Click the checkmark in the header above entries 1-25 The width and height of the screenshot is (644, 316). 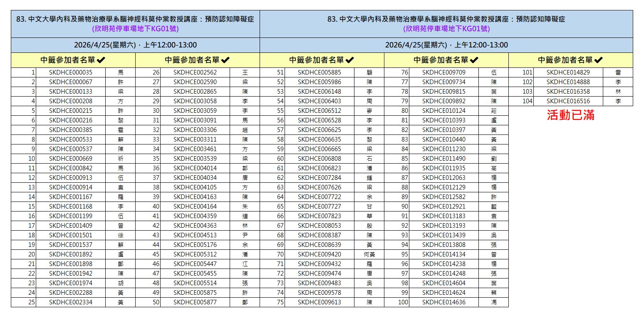(101, 60)
